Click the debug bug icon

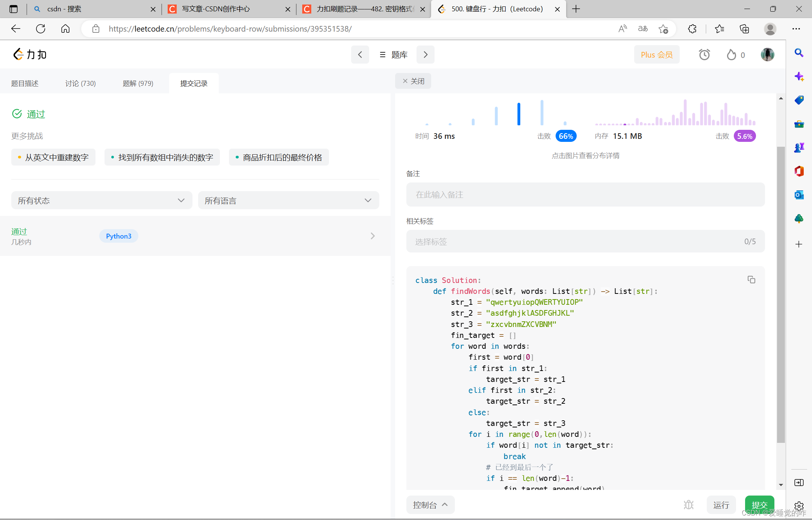pos(688,505)
